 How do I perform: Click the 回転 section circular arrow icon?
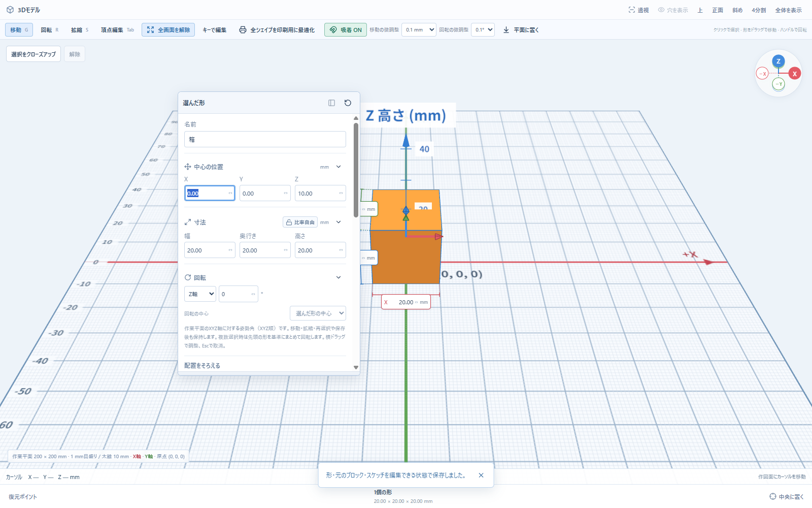[x=188, y=277]
